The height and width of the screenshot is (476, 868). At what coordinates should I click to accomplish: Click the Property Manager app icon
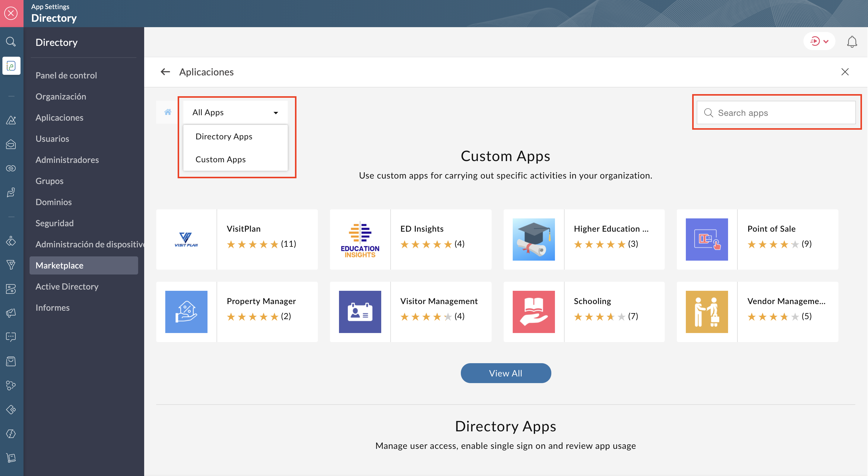[x=186, y=311]
